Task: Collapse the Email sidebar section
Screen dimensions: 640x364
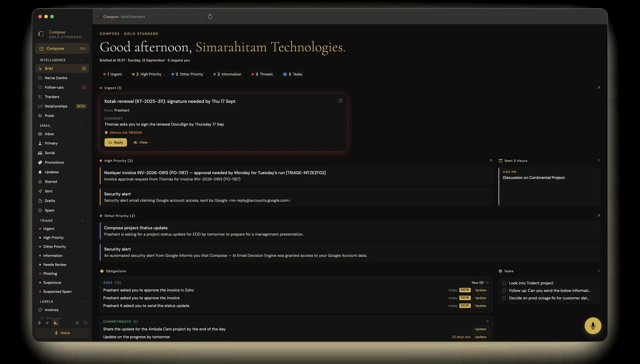Action: (82, 126)
